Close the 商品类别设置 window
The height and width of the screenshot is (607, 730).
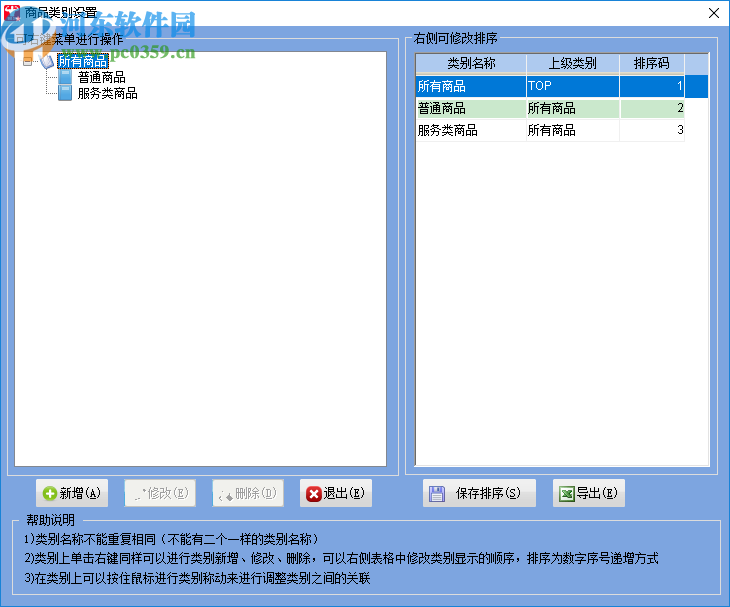pyautogui.click(x=714, y=13)
